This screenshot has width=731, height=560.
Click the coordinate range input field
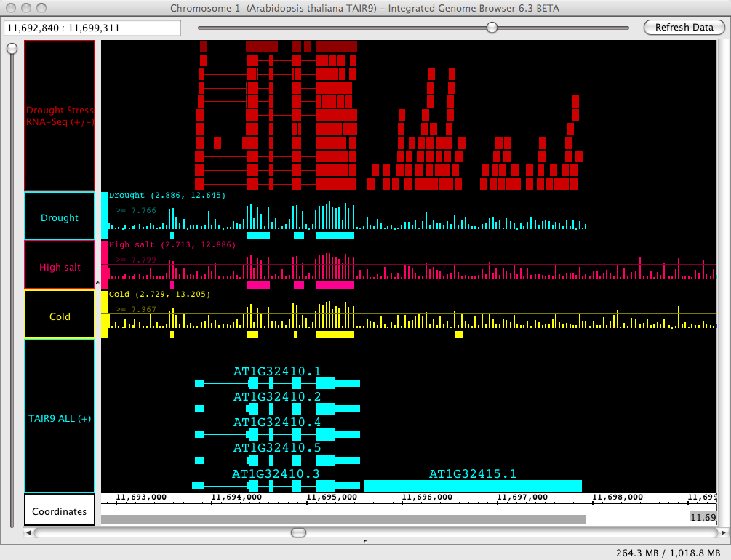(92, 28)
